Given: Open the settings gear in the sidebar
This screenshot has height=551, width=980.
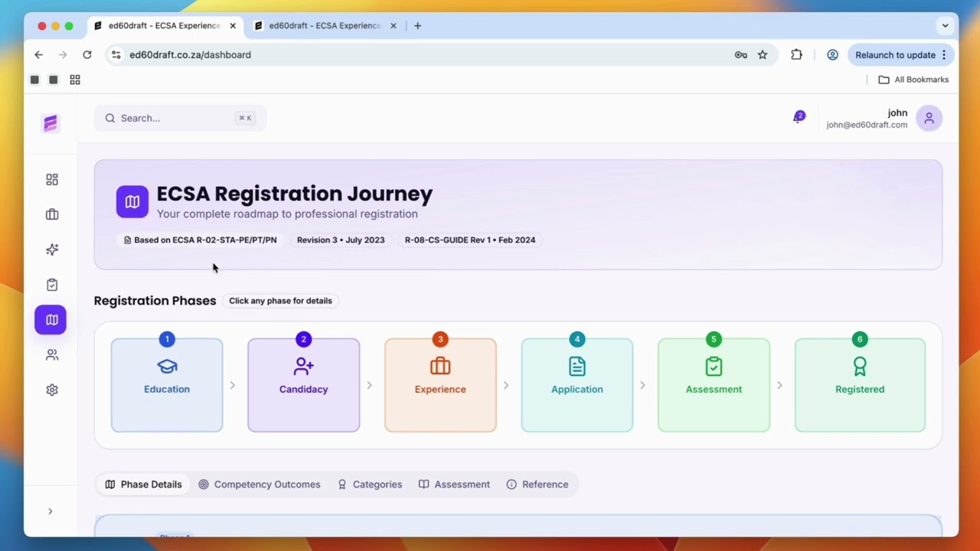Looking at the screenshot, I should 52,390.
